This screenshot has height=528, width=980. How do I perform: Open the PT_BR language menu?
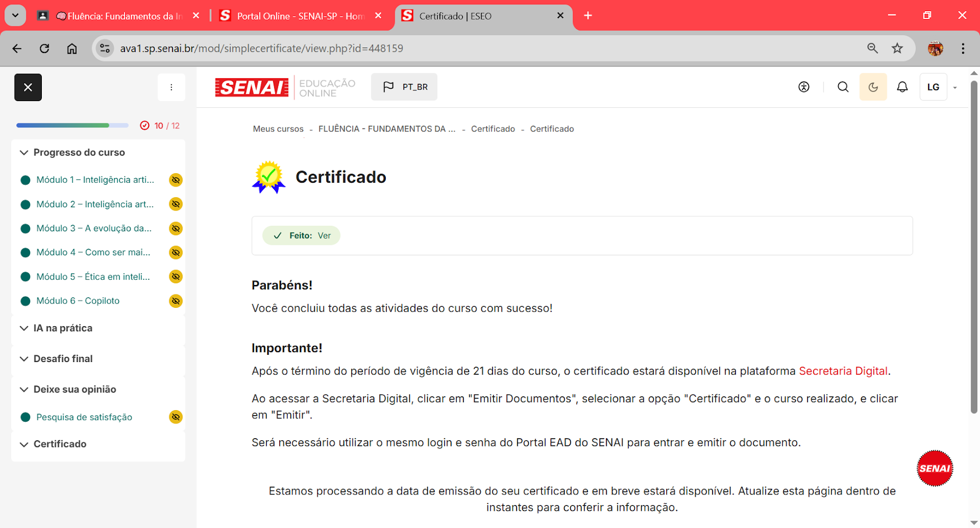404,87
